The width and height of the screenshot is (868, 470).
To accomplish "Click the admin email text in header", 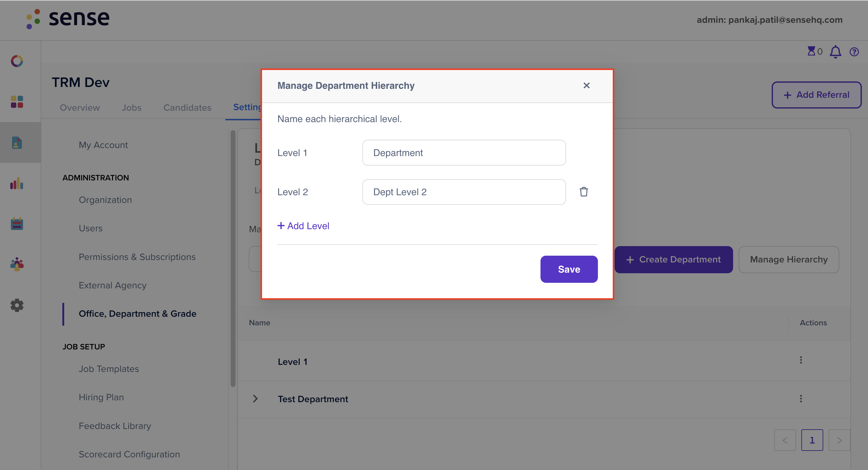I will tap(770, 20).
